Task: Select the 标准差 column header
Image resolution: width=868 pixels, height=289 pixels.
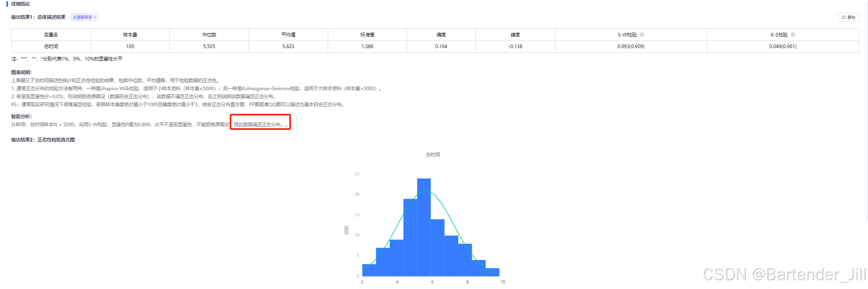Action: coord(367,35)
